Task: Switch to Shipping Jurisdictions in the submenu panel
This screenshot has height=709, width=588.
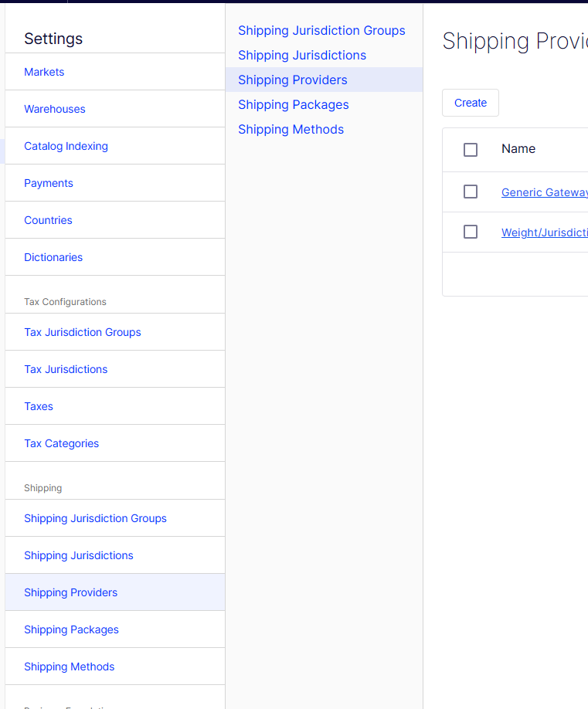Action: (302, 56)
